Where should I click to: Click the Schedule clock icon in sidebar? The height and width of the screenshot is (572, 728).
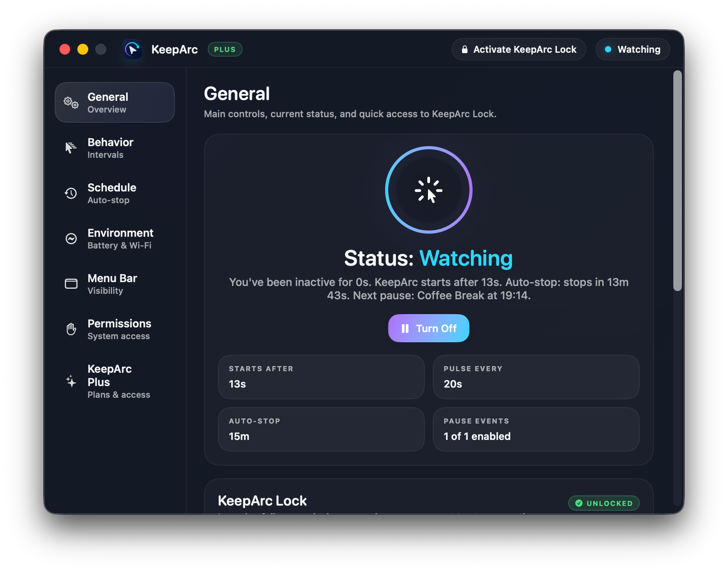click(71, 193)
